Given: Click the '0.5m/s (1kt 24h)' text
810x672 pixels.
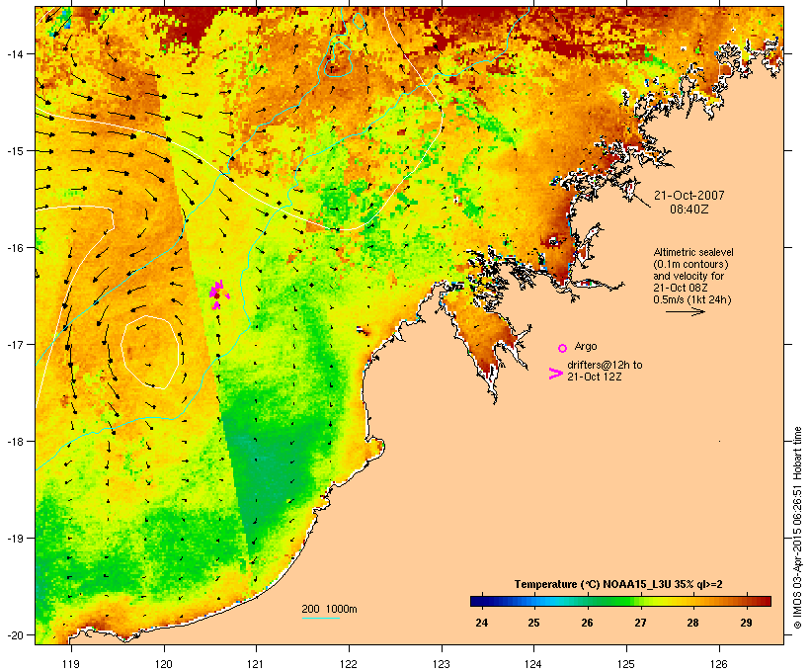Looking at the screenshot, I should (692, 299).
